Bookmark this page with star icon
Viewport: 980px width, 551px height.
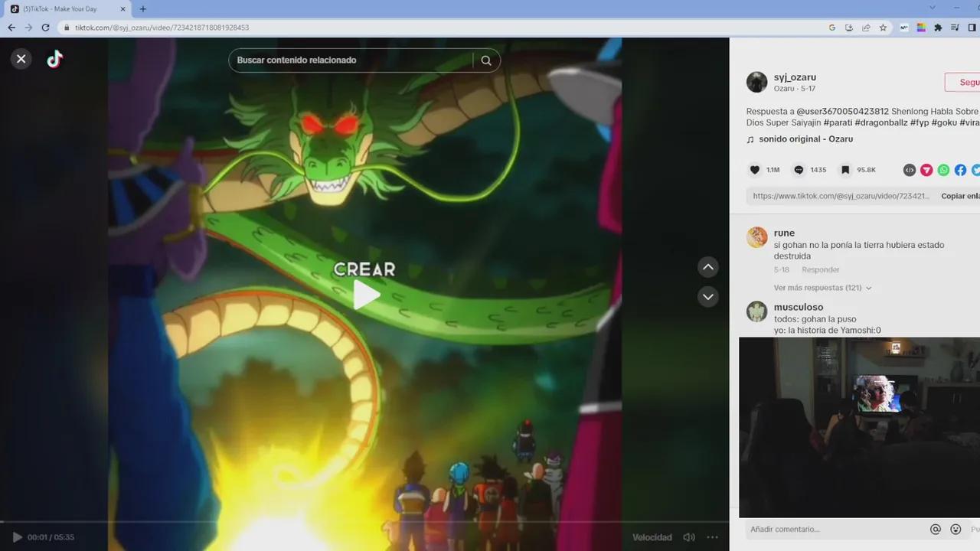[883, 28]
